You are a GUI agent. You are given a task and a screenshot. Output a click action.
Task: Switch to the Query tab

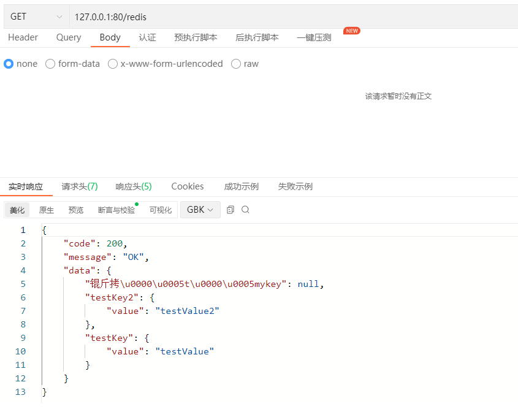click(69, 37)
